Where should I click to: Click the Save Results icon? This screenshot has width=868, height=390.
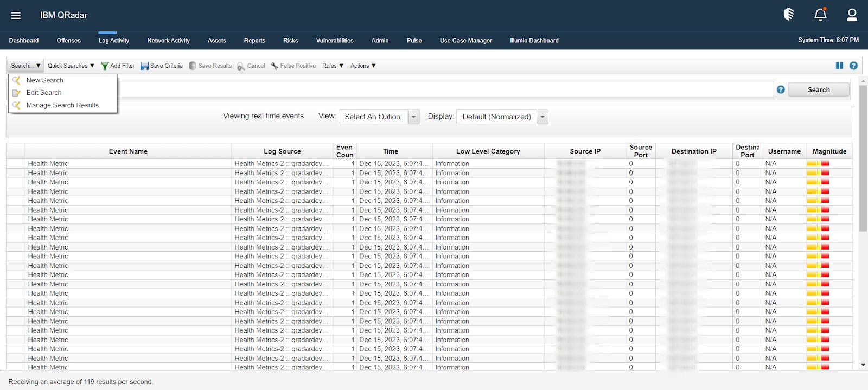193,66
